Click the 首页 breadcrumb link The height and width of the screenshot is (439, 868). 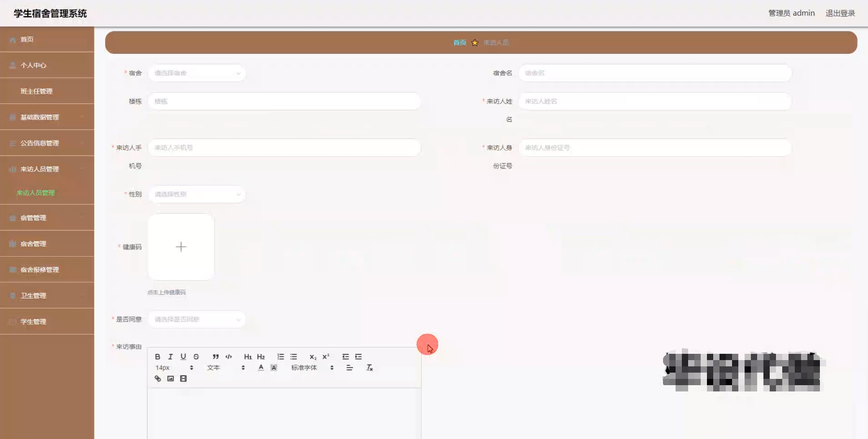[460, 43]
